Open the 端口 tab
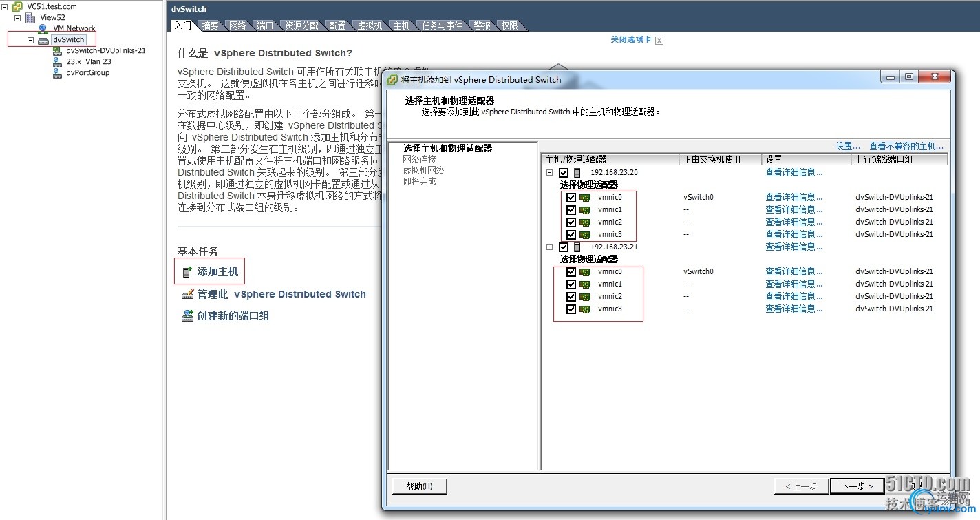The width and height of the screenshot is (980, 520). pyautogui.click(x=264, y=25)
